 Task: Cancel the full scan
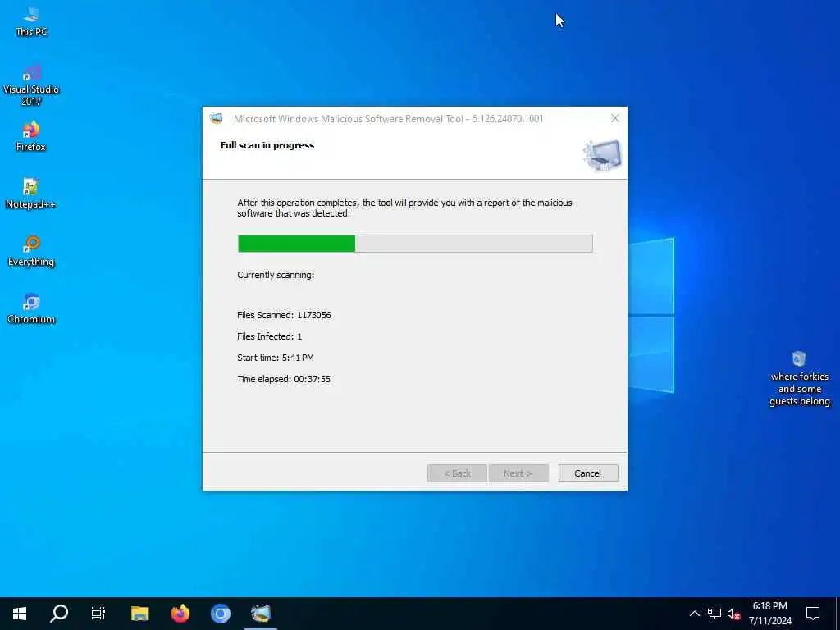(x=587, y=473)
